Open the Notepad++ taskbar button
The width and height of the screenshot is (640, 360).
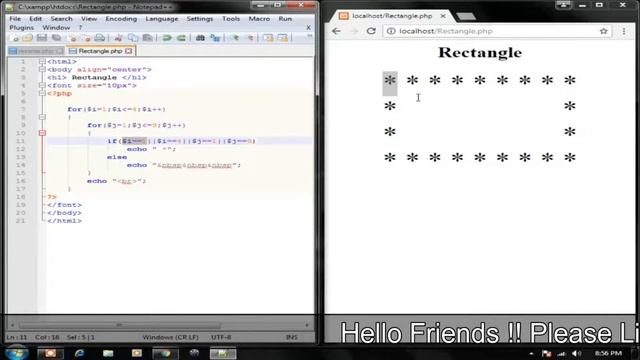223,353
